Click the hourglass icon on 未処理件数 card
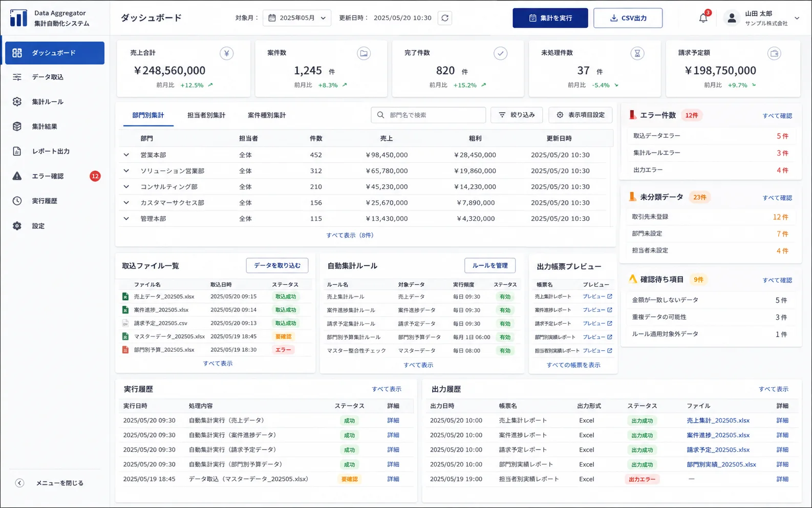812x508 pixels. click(637, 53)
